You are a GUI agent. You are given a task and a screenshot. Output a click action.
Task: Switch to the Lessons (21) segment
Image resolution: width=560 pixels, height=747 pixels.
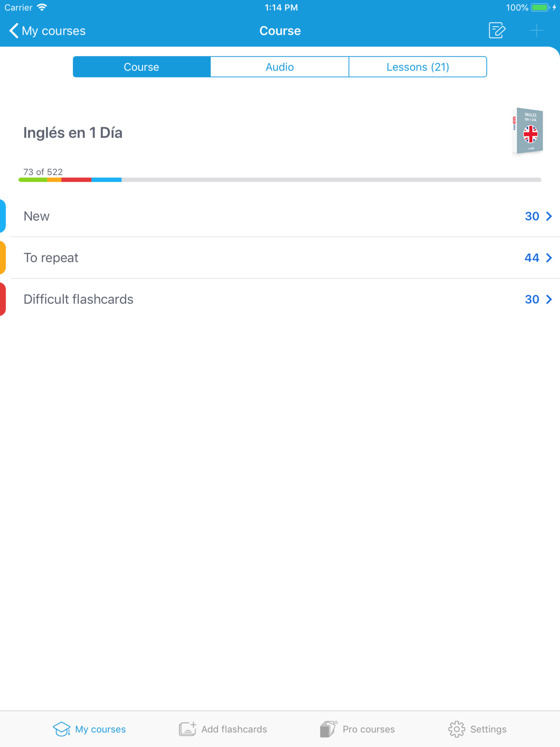pyautogui.click(x=418, y=67)
